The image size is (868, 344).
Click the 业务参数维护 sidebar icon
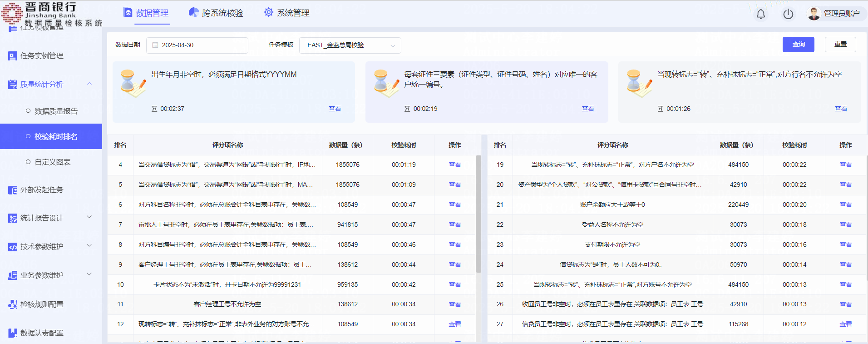13,275
